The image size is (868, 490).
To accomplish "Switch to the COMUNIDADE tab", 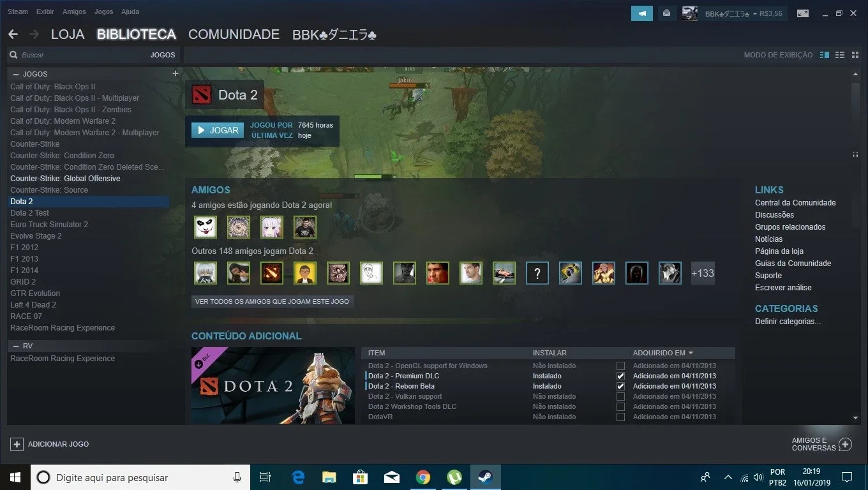I will click(x=234, y=34).
